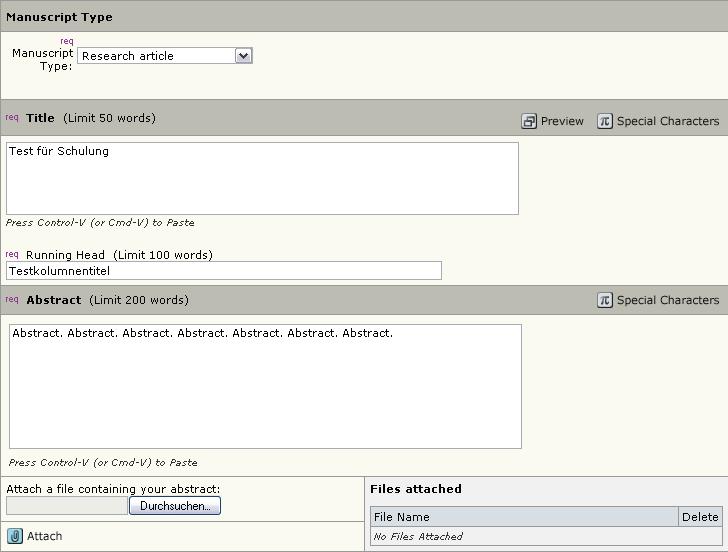This screenshot has height=552, width=728.
Task: Click the req marker beside Running Head
Action: pos(12,254)
